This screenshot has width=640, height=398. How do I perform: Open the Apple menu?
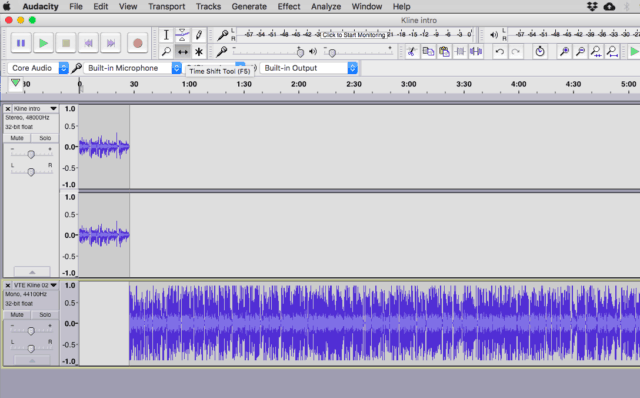pos(7,7)
